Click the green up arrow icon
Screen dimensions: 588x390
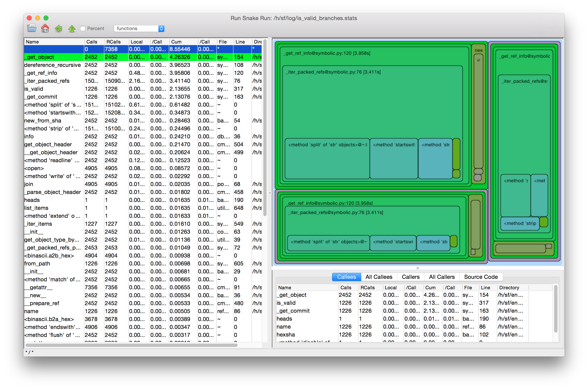tap(72, 28)
